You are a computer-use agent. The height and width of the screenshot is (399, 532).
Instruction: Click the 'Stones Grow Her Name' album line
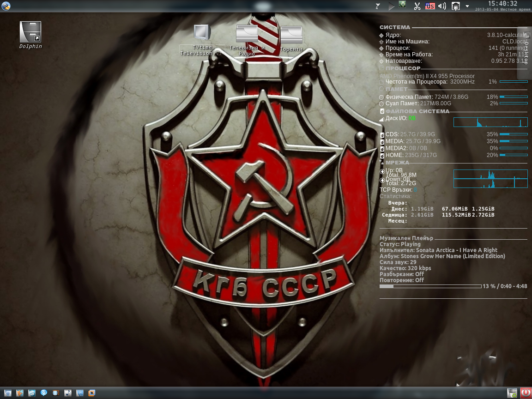[442, 256]
